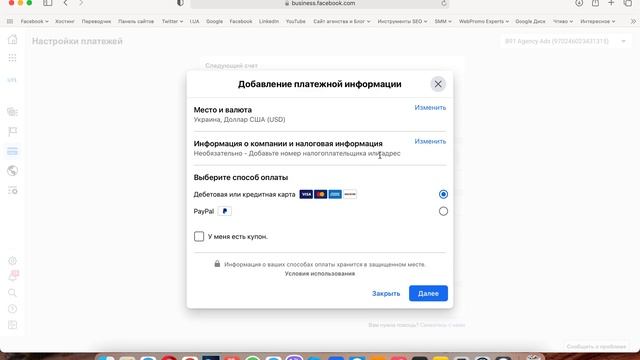
Task: Open the globe icon in sidebar
Action: coord(13,171)
